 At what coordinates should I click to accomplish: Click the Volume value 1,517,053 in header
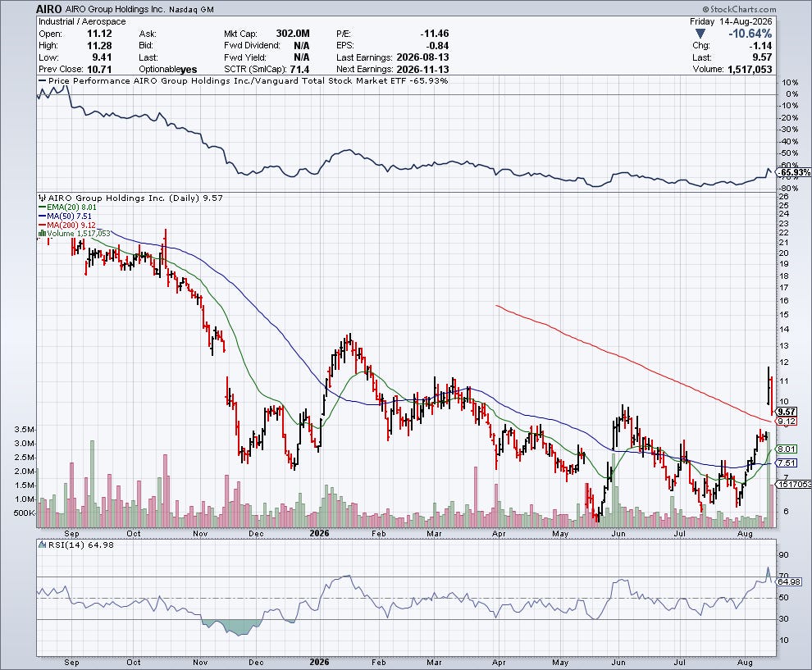pyautogui.click(x=750, y=69)
